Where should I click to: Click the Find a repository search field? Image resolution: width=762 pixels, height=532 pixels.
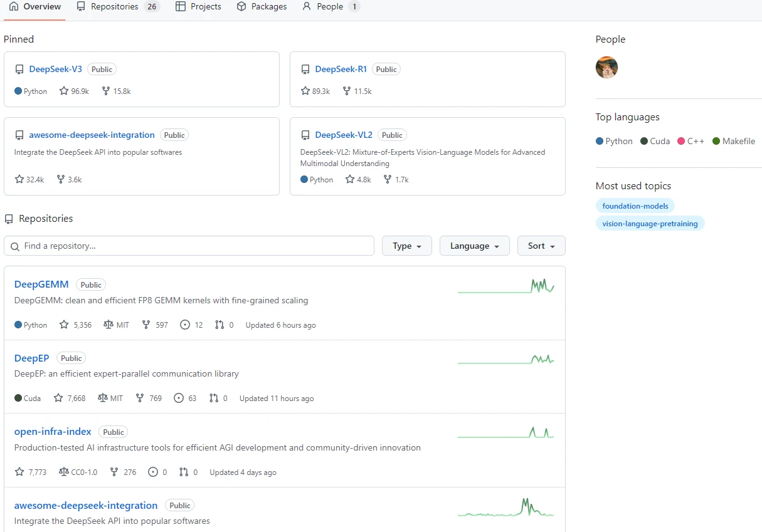188,246
